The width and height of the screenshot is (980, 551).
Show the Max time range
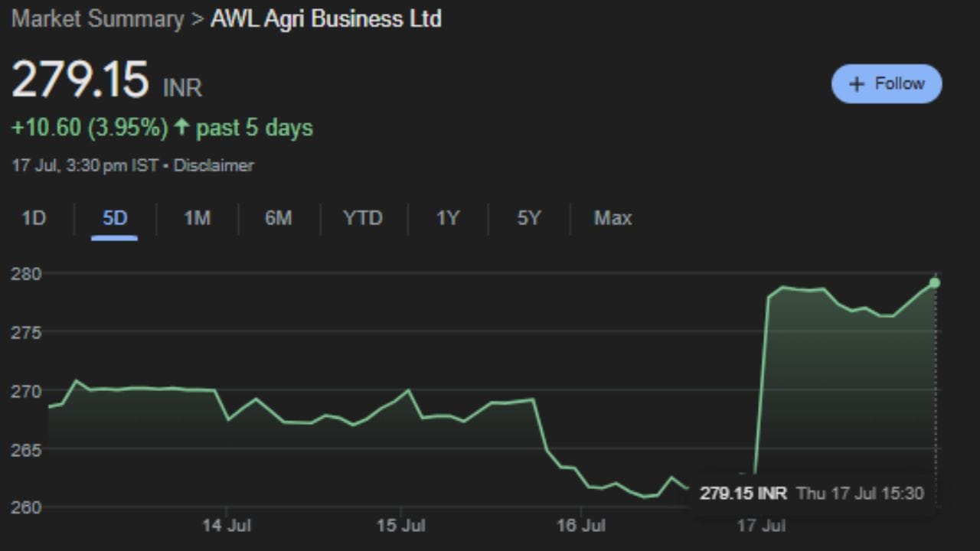[612, 218]
